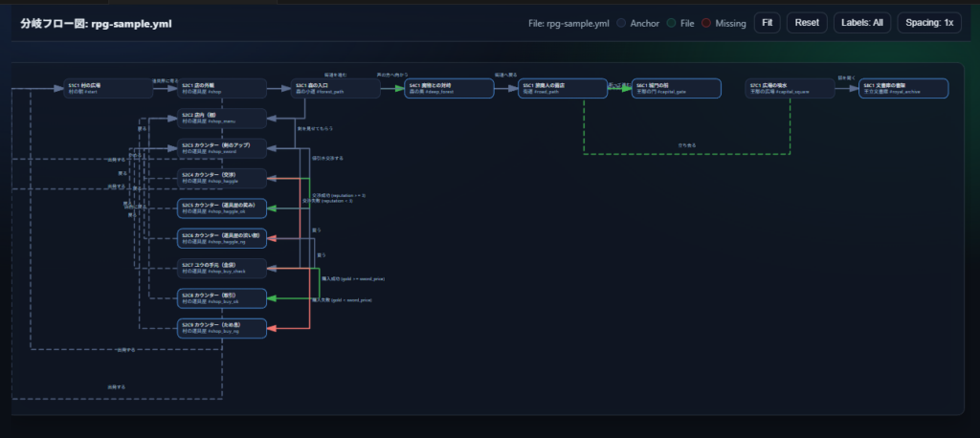Click the red Missing legend circle

pyautogui.click(x=705, y=23)
